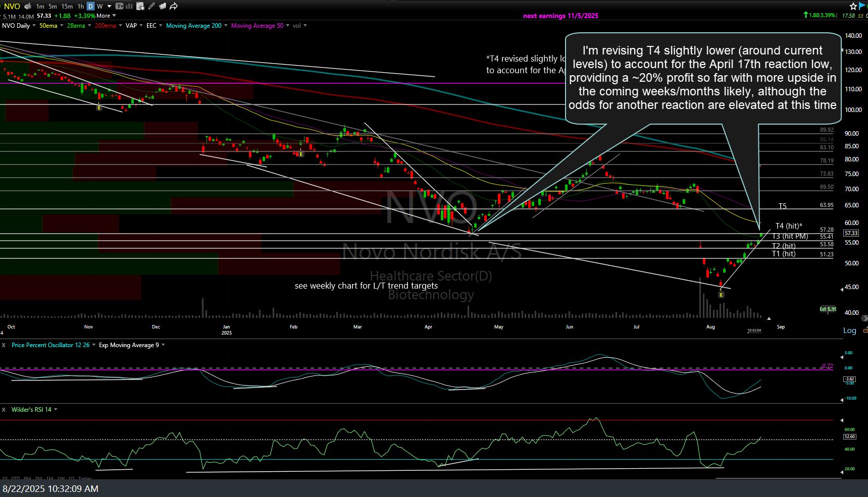
Task: Select the Weekly (W) timeframe
Action: [x=99, y=7]
